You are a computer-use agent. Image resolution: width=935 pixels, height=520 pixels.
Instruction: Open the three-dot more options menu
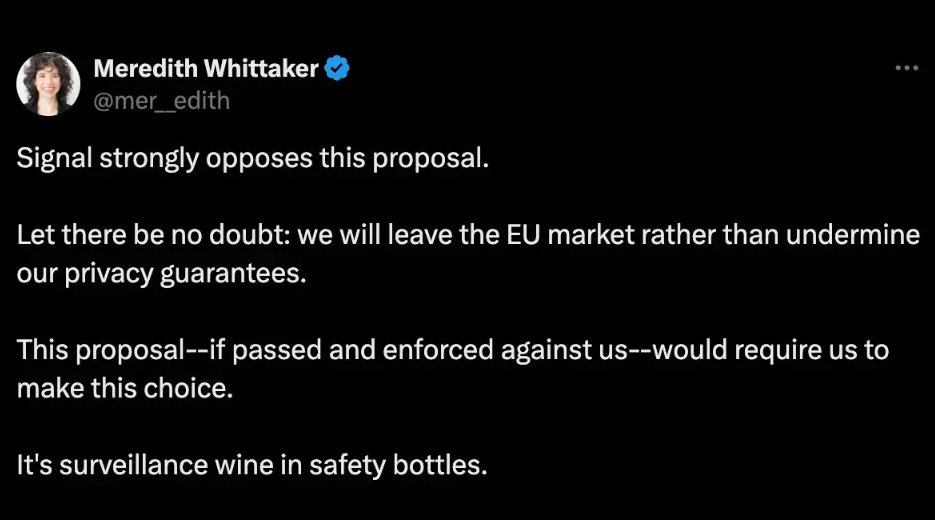point(906,68)
